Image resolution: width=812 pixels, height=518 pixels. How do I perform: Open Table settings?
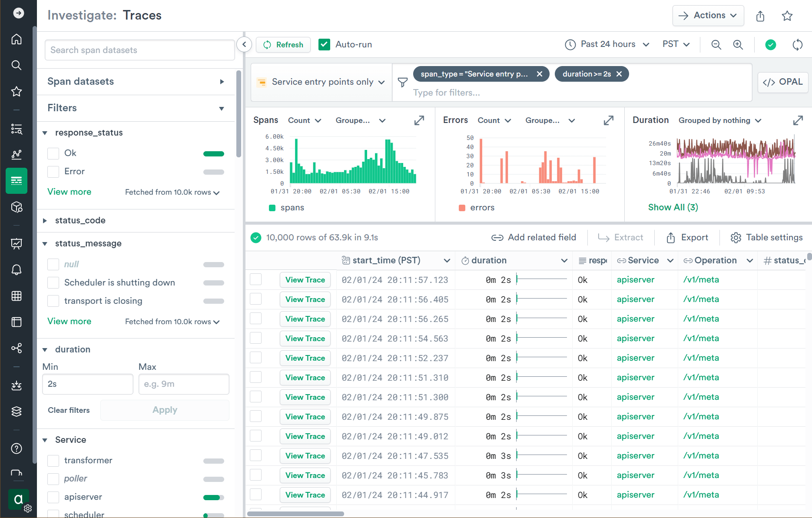(767, 238)
